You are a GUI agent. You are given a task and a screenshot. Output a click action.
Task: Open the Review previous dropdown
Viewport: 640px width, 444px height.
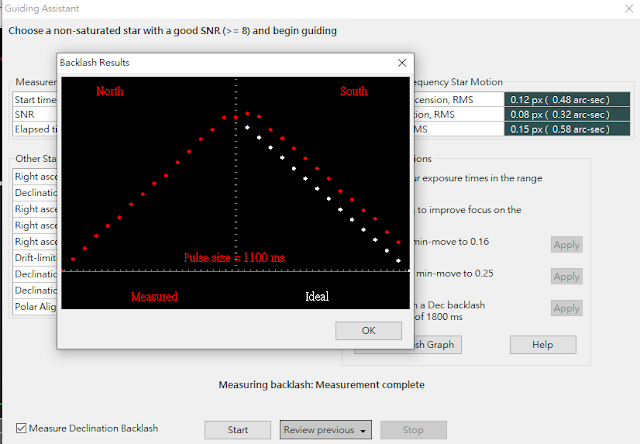click(326, 430)
